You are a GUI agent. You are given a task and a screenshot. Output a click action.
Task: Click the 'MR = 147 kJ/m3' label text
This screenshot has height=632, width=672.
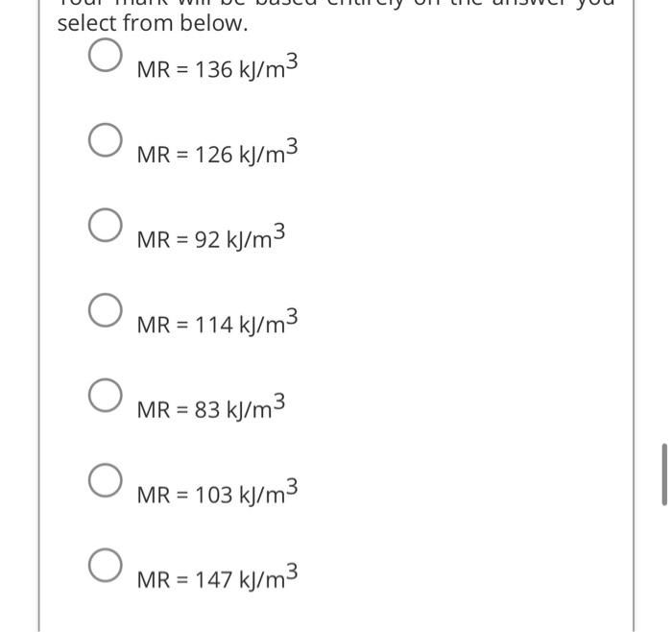[x=217, y=576]
